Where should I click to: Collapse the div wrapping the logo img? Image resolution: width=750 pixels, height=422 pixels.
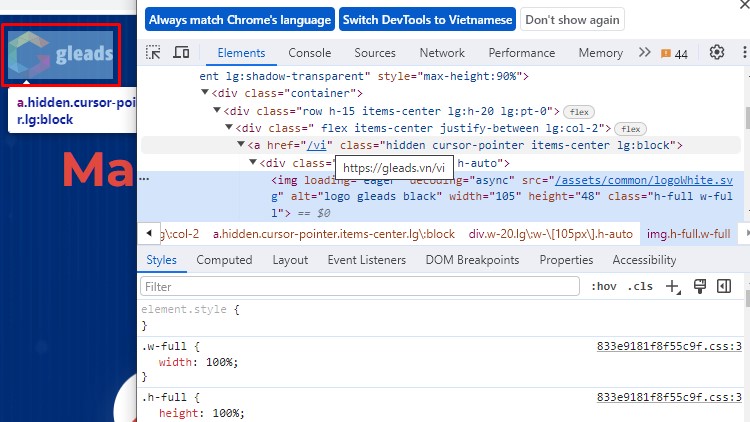tap(253, 162)
